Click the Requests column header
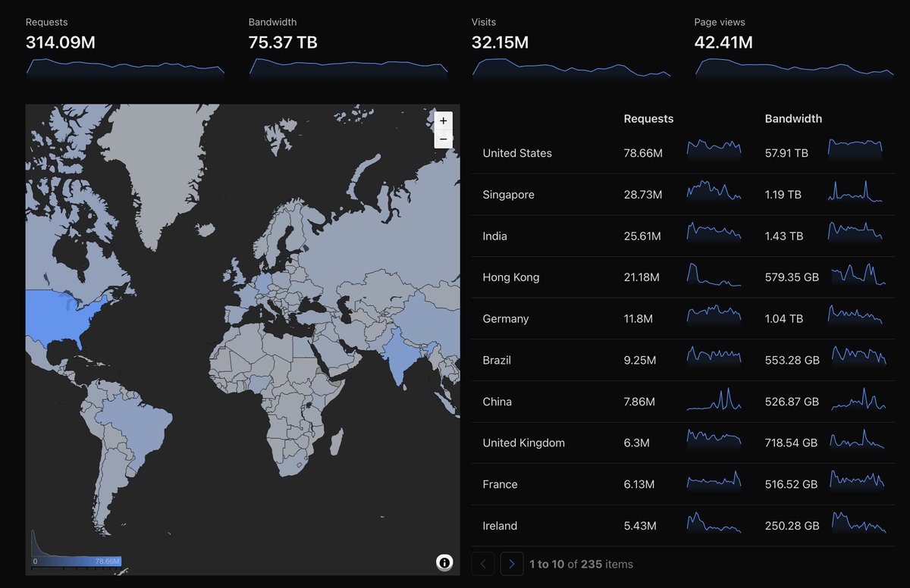The image size is (910, 588). (x=648, y=118)
